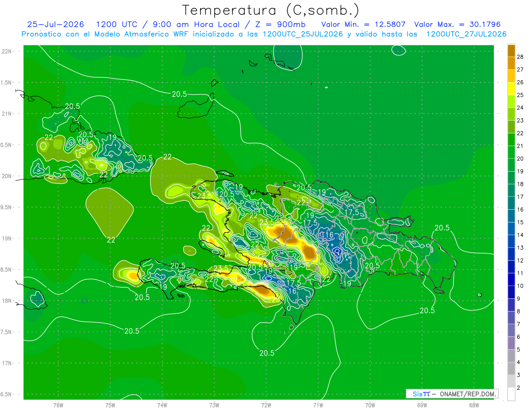The height and width of the screenshot is (411, 532).
Task: Click longitude axis label "71W"
Action: 318,405
